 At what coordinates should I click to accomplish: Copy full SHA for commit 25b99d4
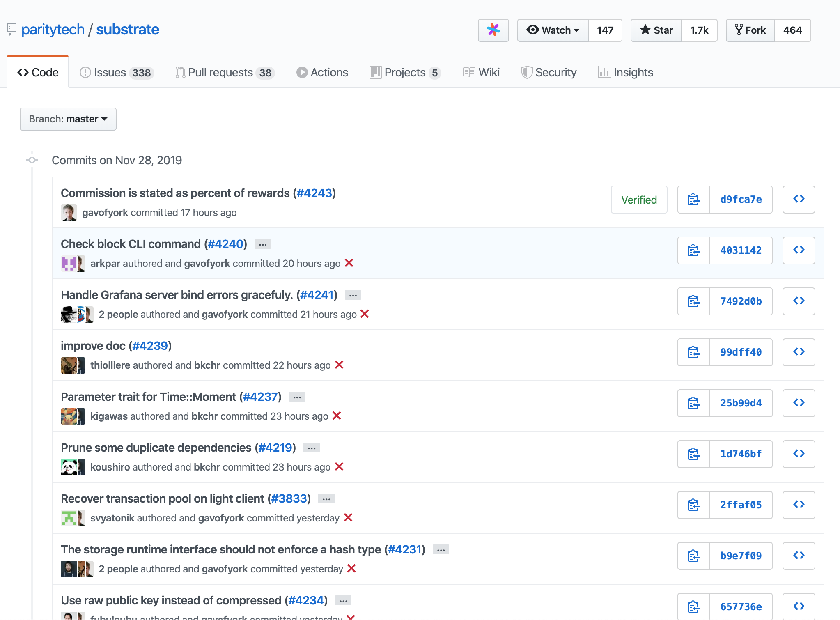click(693, 403)
